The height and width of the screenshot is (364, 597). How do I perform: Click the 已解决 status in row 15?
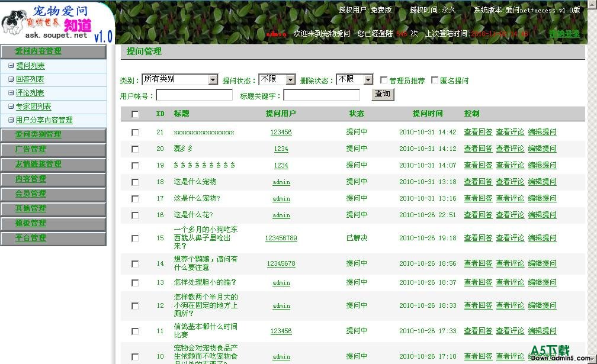357,238
